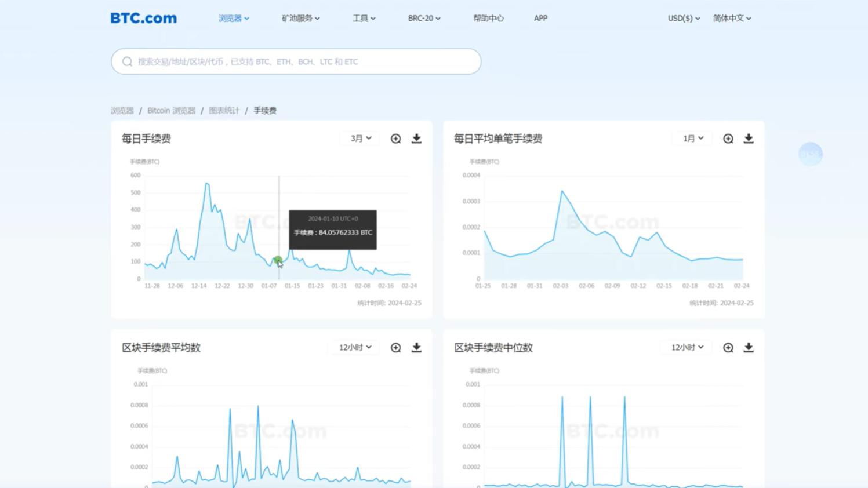Open the 工具 menu

[x=364, y=19]
